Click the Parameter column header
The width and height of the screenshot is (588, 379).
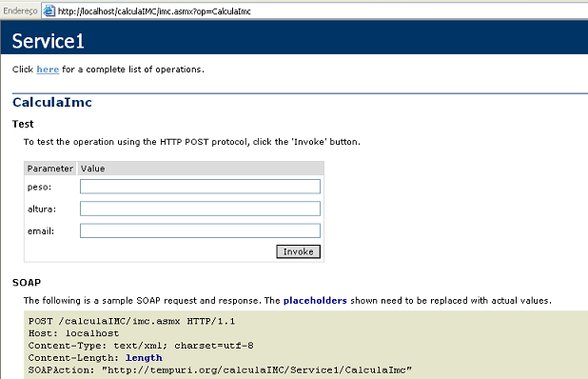pos(50,169)
